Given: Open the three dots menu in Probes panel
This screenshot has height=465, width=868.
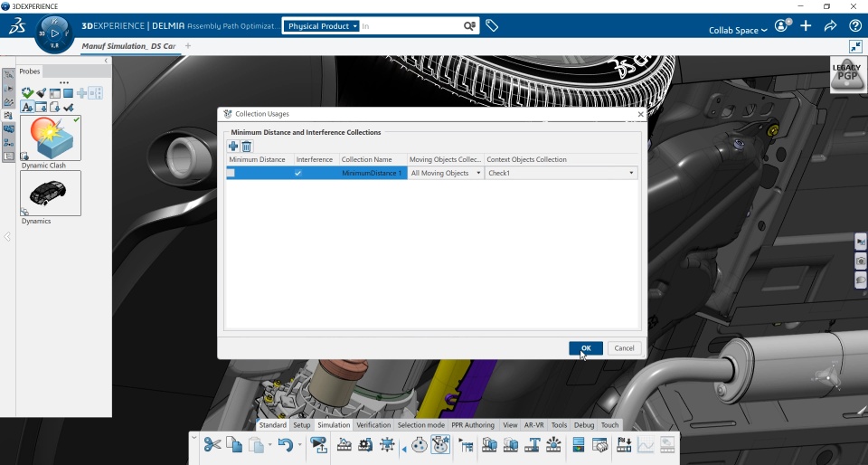Looking at the screenshot, I should pyautogui.click(x=63, y=83).
